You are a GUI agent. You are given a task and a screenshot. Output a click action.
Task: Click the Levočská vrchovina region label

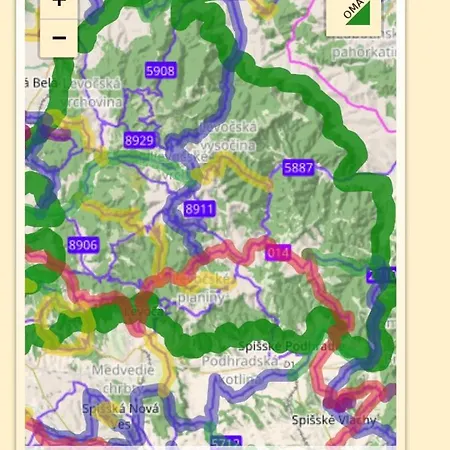coord(91,93)
